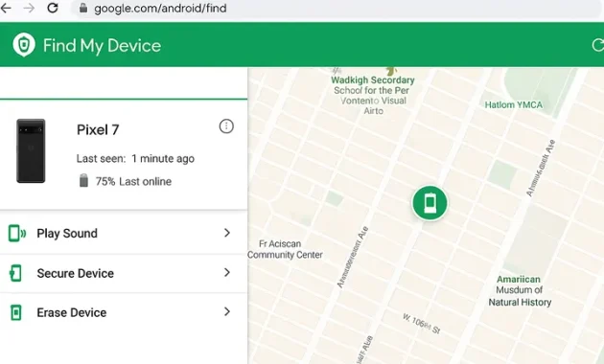Expand Erase Device with its chevron

click(x=227, y=311)
